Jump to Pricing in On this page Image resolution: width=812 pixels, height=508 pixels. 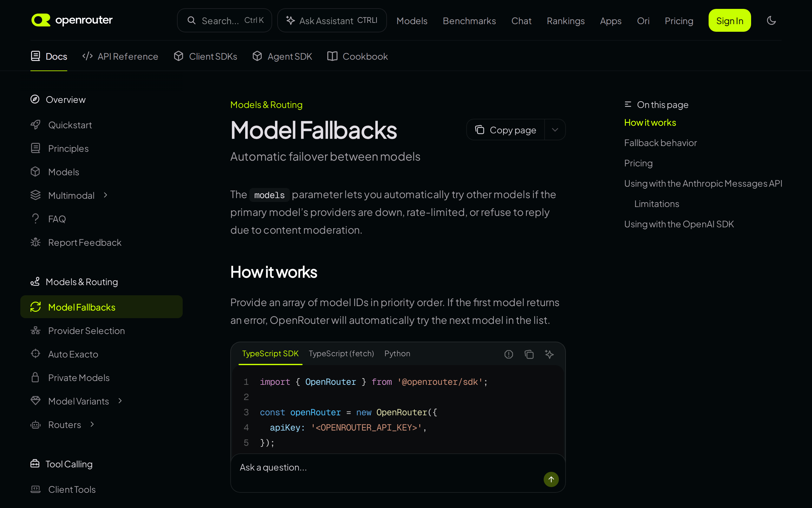[x=638, y=163]
